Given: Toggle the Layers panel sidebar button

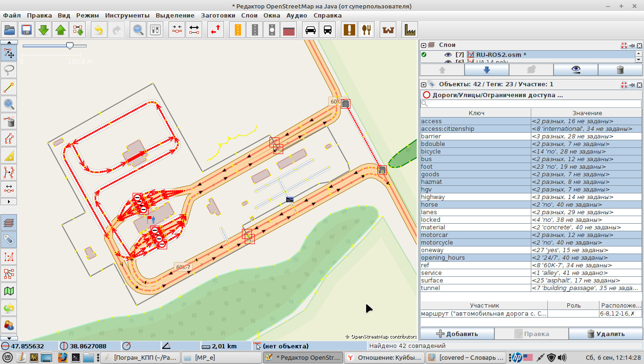Looking at the screenshot, I should [9, 222].
